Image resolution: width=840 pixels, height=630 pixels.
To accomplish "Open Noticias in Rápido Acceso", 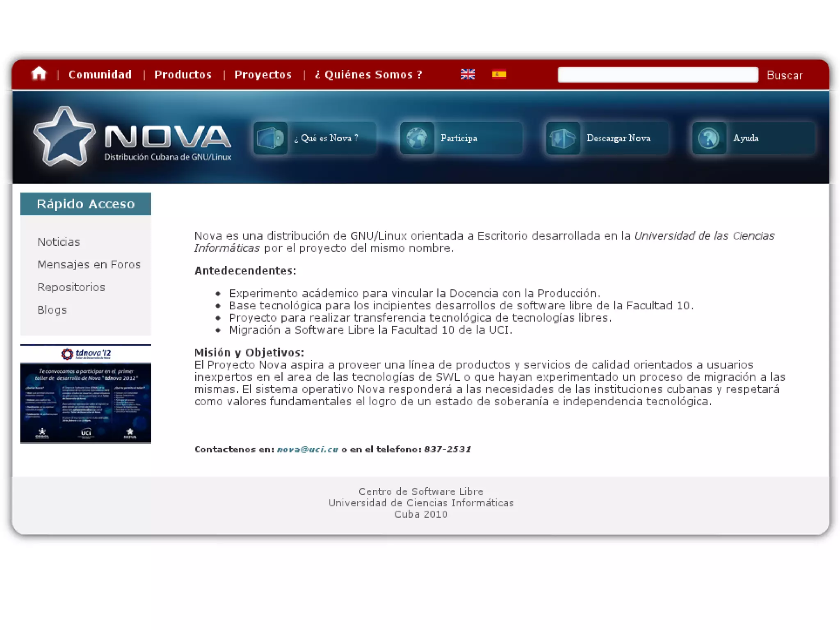I will (59, 242).
